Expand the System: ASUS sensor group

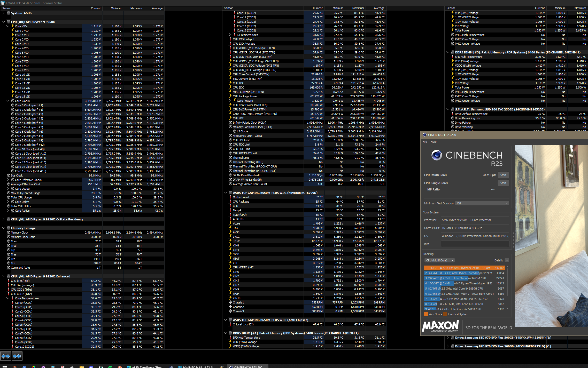pyautogui.click(x=4, y=13)
